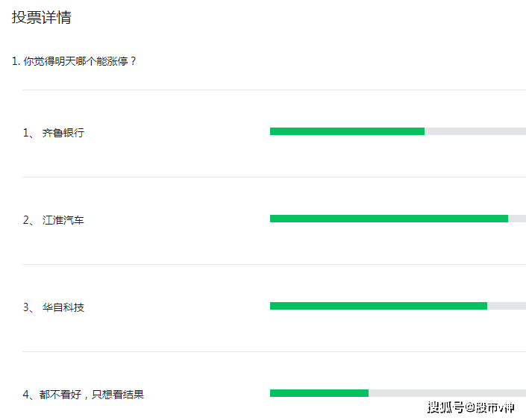Select the 华自科技 poll option
This screenshot has height=420, width=526.
63,307
